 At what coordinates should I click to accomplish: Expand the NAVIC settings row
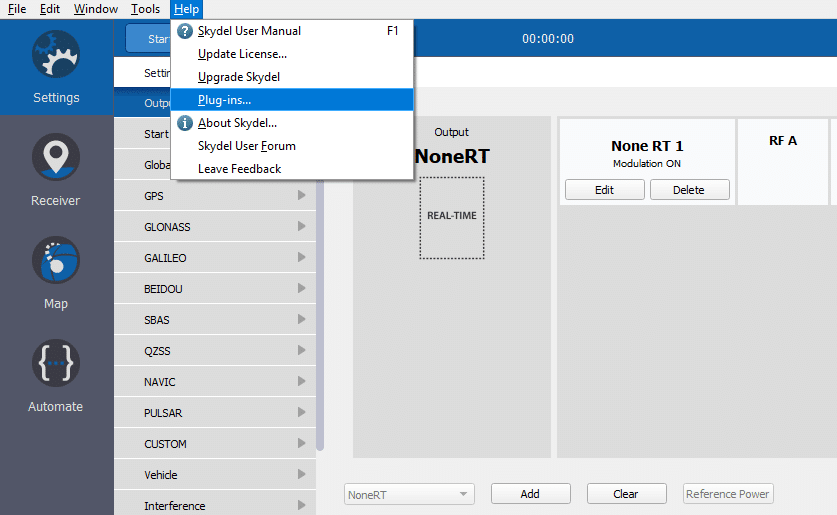point(215,382)
